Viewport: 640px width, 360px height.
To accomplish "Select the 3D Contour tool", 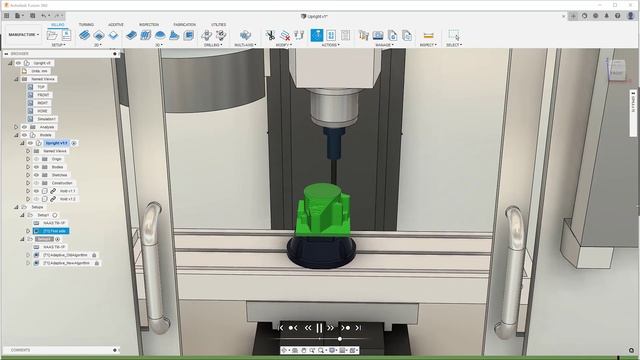I will (x=174, y=35).
